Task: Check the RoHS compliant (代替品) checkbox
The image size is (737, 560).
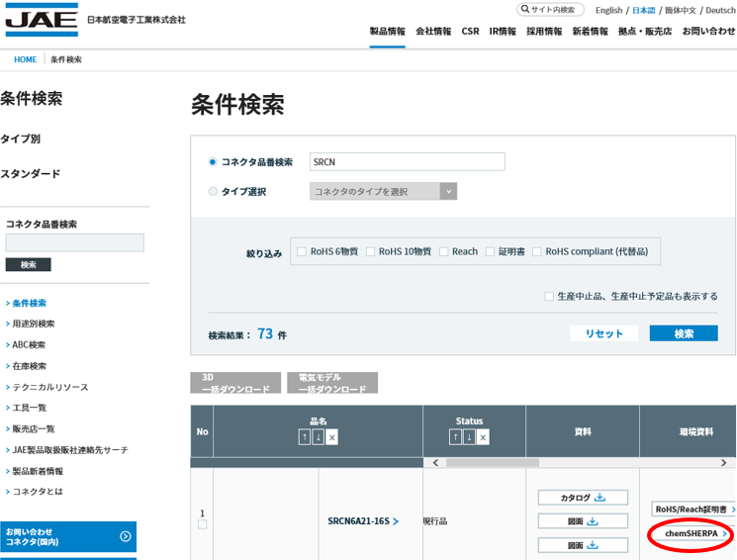Action: pyautogui.click(x=537, y=251)
